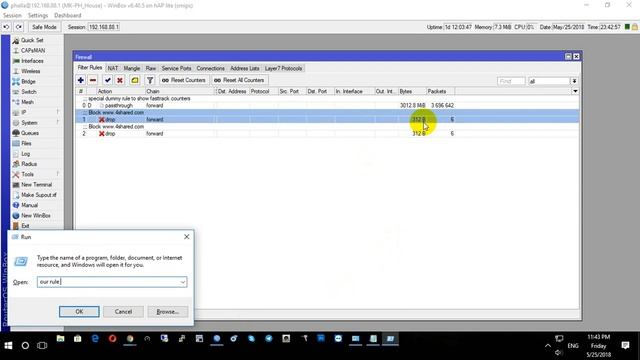Viewport: 640px width, 360px height.
Task: Click the blue plus Add rule icon
Action: pyautogui.click(x=81, y=80)
